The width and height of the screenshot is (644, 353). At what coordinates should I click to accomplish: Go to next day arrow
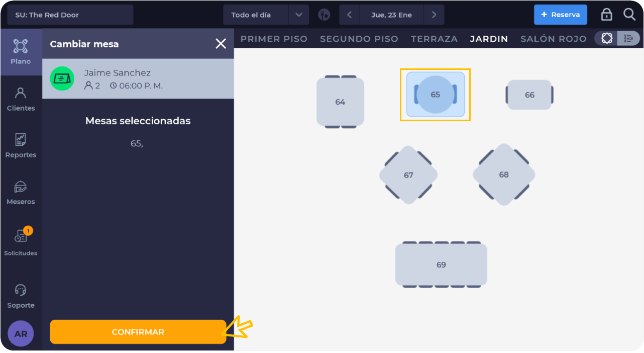pos(434,15)
